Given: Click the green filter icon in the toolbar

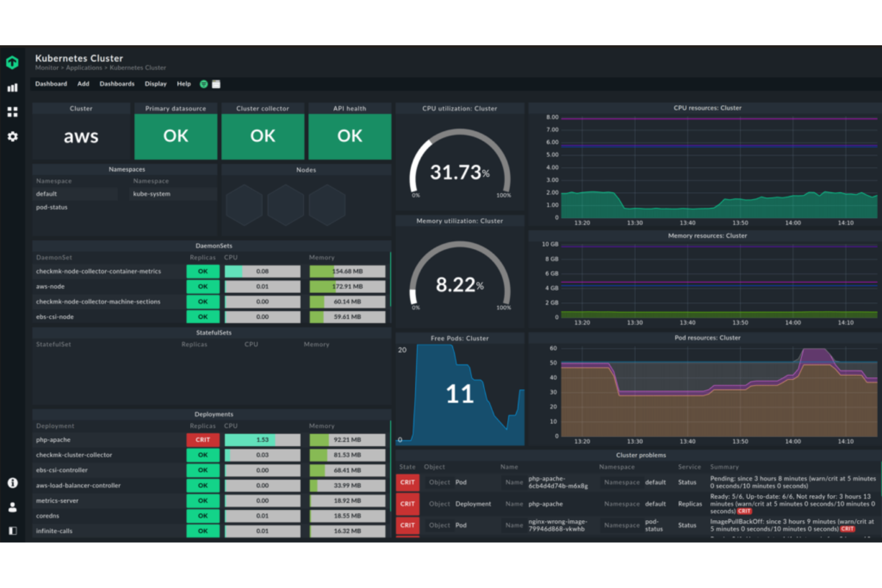Looking at the screenshot, I should 203,84.
